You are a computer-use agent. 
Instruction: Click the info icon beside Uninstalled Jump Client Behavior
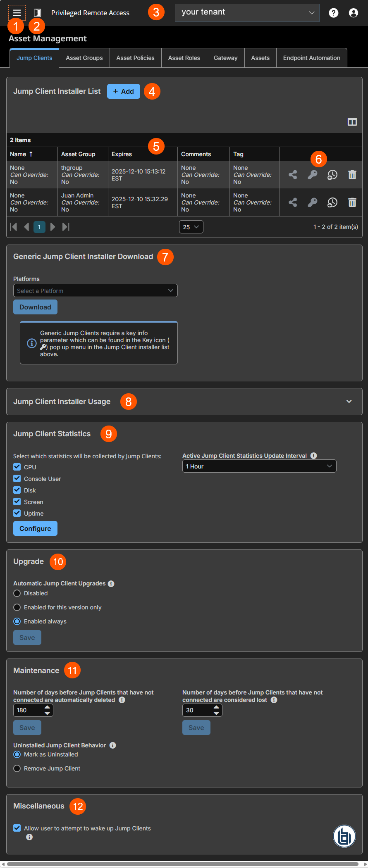point(113,745)
